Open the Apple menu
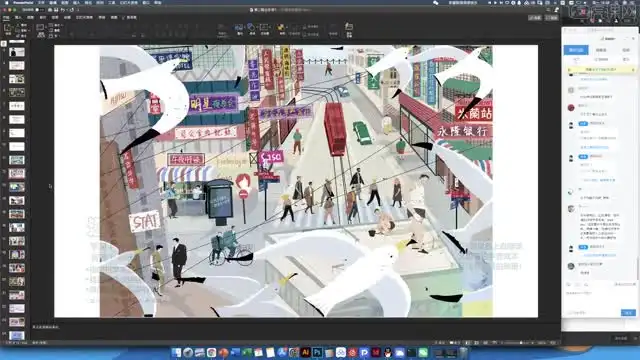Viewport: 640px width, 360px height. [6, 2]
